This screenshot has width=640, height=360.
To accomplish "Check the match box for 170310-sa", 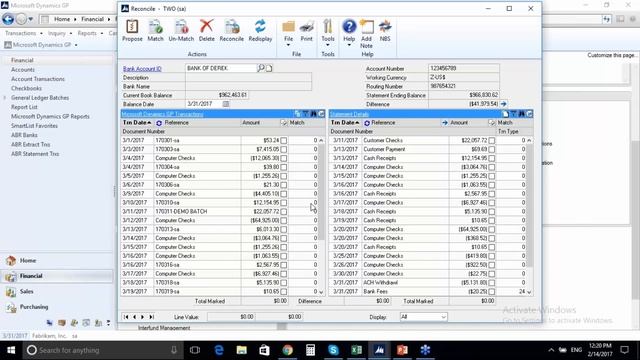I will tap(284, 203).
